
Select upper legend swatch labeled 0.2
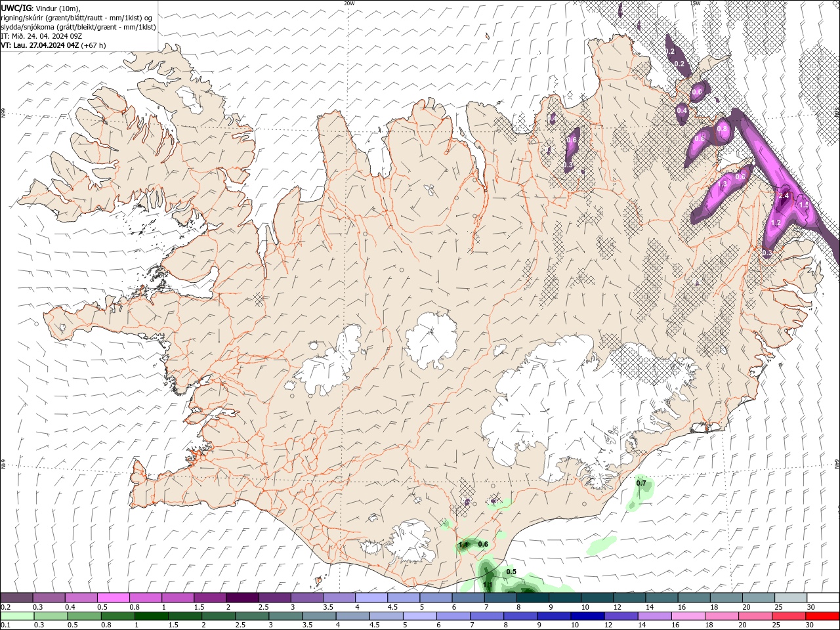pyautogui.click(x=16, y=597)
